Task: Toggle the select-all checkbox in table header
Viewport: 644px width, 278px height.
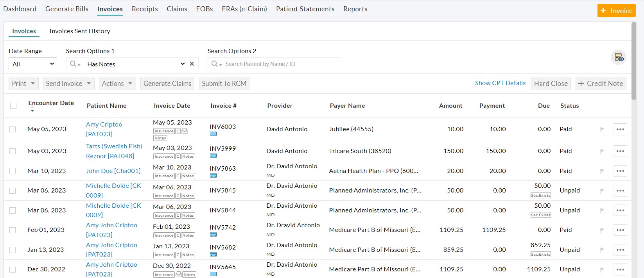Action: pyautogui.click(x=13, y=106)
